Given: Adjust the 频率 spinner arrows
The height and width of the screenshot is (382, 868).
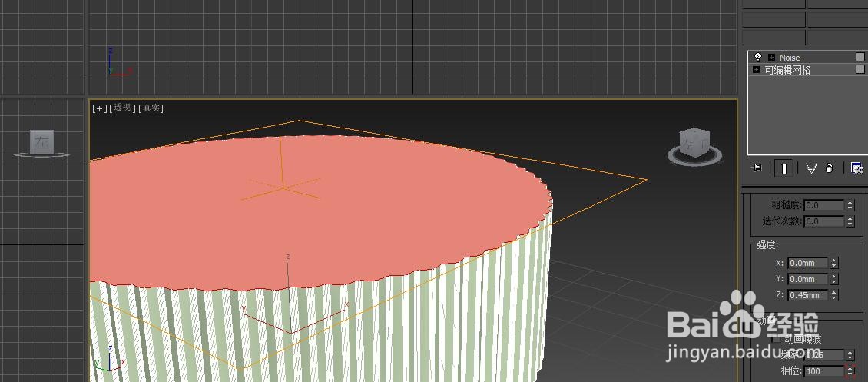Looking at the screenshot, I should pos(850,355).
